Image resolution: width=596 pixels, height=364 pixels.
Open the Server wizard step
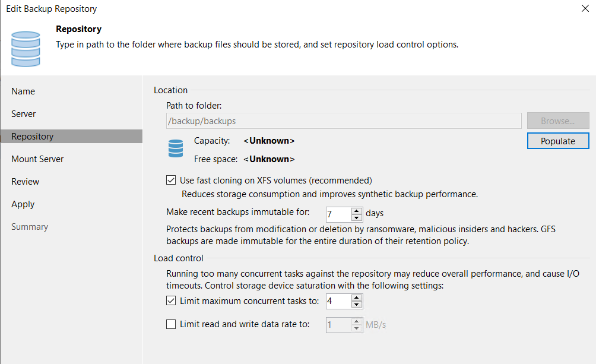click(24, 114)
